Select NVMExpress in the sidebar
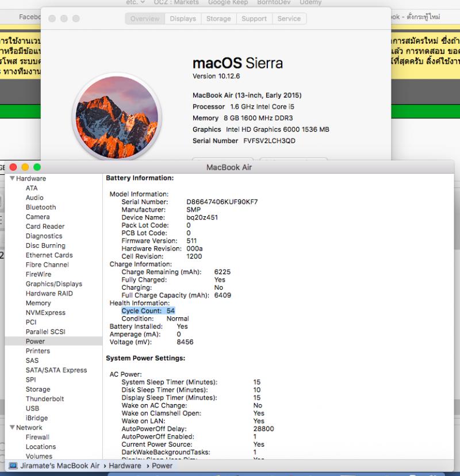This screenshot has height=476, width=460. tap(45, 313)
